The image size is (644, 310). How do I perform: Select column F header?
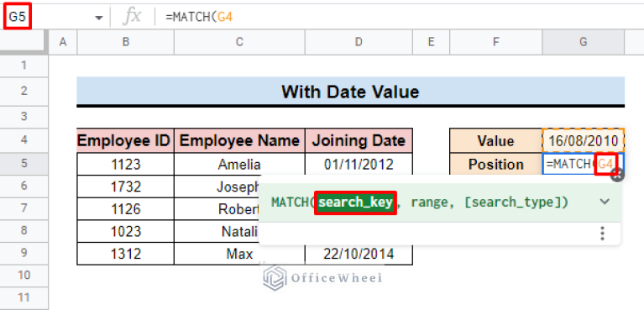click(x=495, y=41)
